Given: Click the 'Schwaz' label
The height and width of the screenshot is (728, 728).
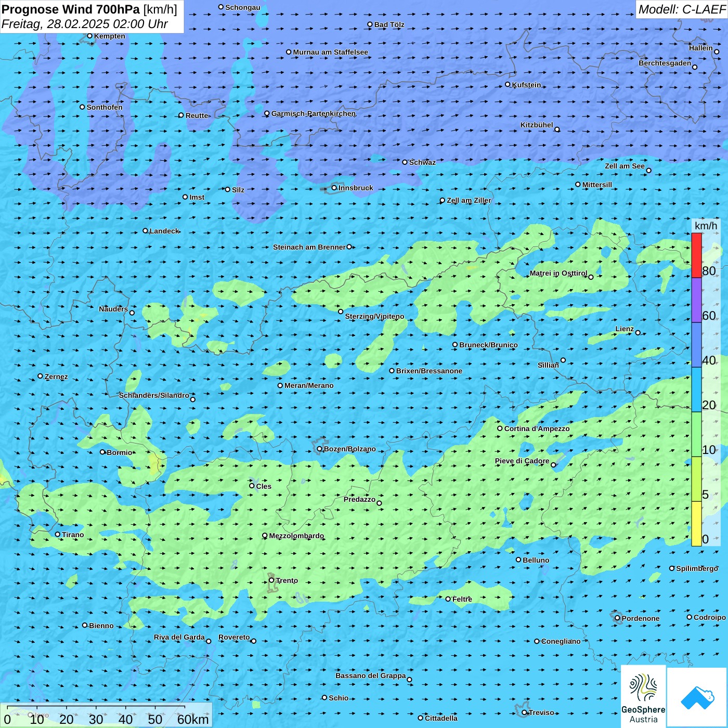Looking at the screenshot, I should tap(422, 162).
